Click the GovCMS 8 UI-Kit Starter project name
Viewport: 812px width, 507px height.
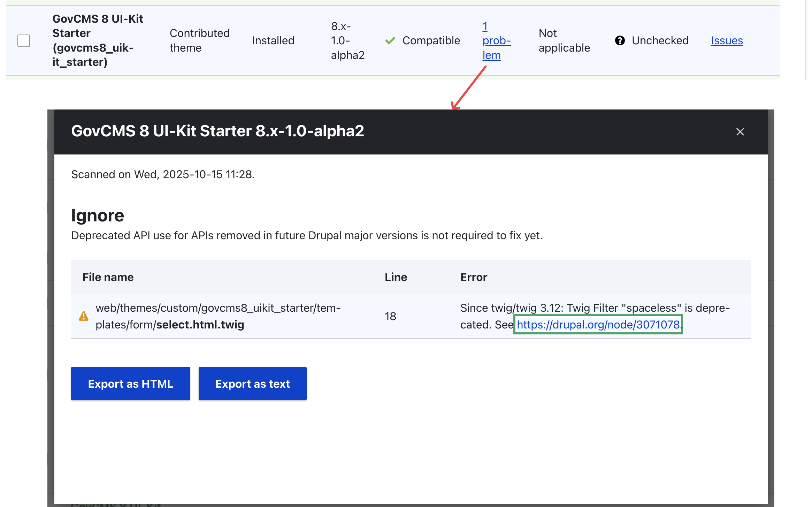pos(98,40)
